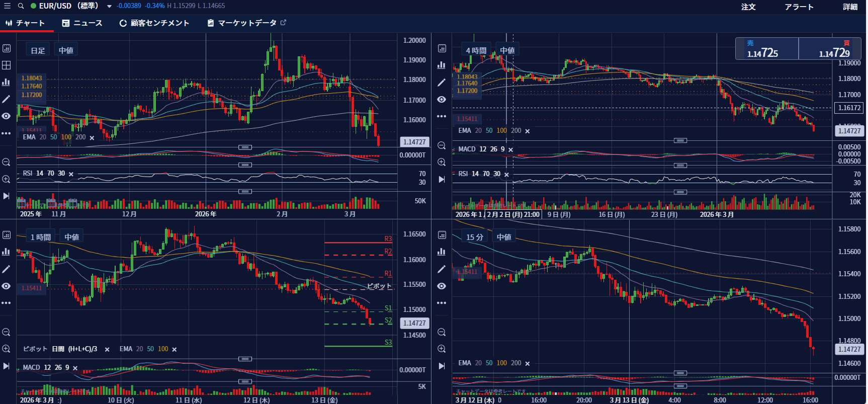868x404 pixels.
Task: Select pencil drawing tool on 15分 chart
Action: point(442,269)
